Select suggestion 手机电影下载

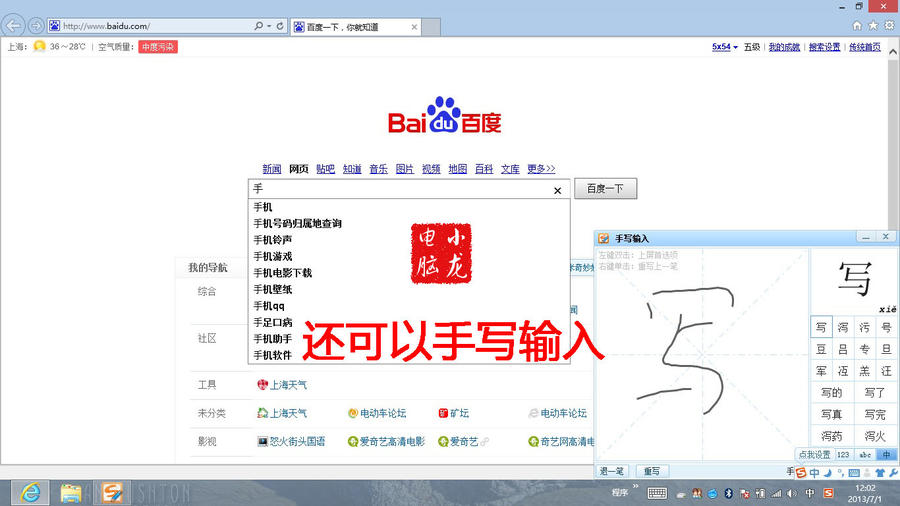(282, 273)
